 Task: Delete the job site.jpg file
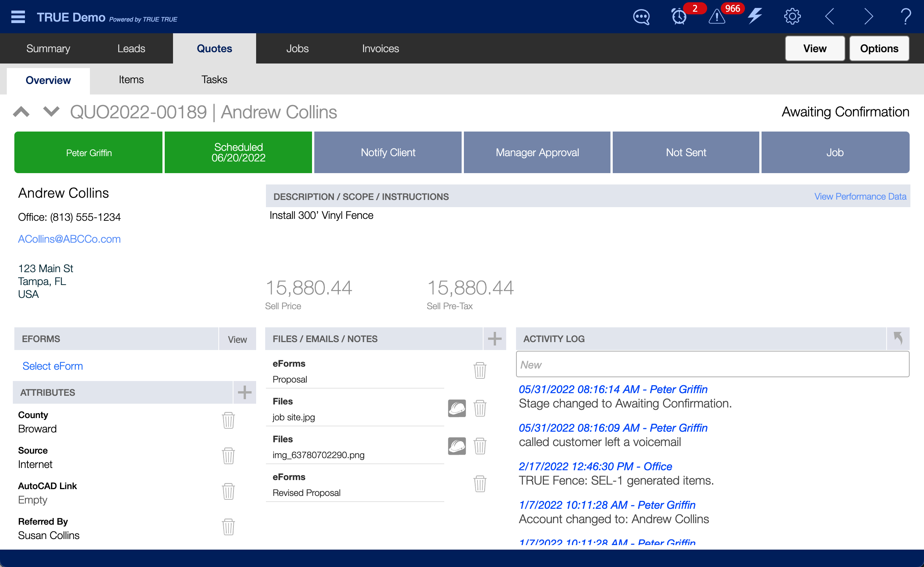tap(480, 408)
